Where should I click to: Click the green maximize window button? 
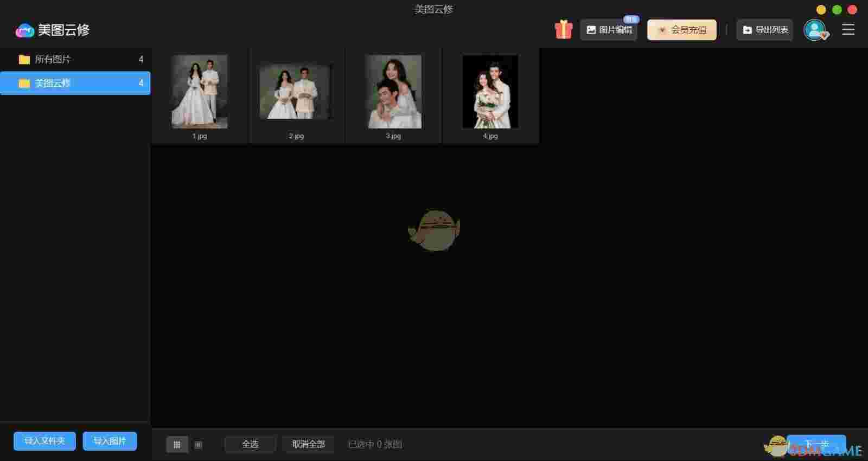pos(837,10)
